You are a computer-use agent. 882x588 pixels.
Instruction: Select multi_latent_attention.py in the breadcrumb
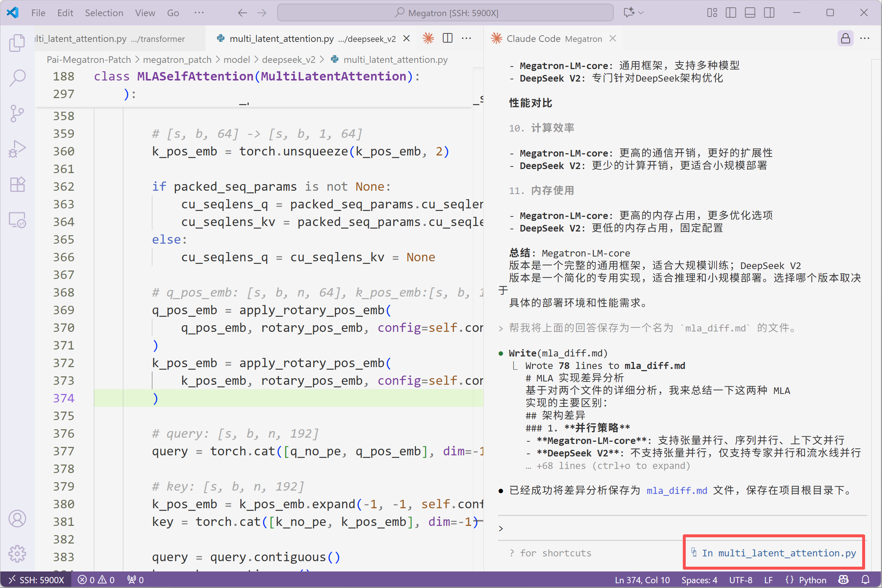pyautogui.click(x=395, y=60)
